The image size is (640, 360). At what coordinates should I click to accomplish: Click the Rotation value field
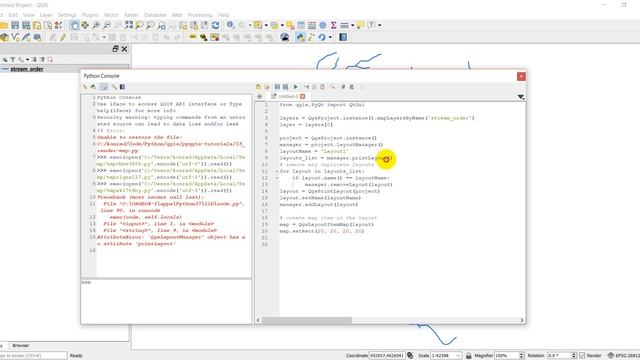[x=559, y=356]
